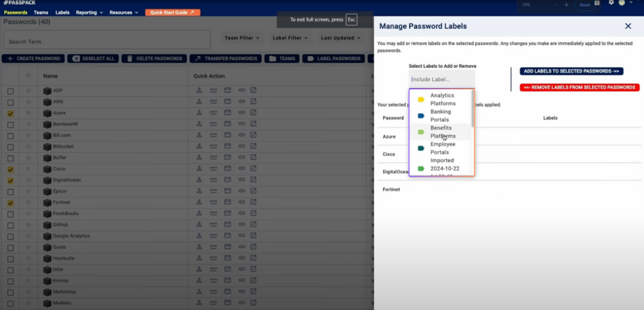Image resolution: width=644 pixels, height=310 pixels.
Task: Click the user icon in the Bitbucket row
Action: 199,146
